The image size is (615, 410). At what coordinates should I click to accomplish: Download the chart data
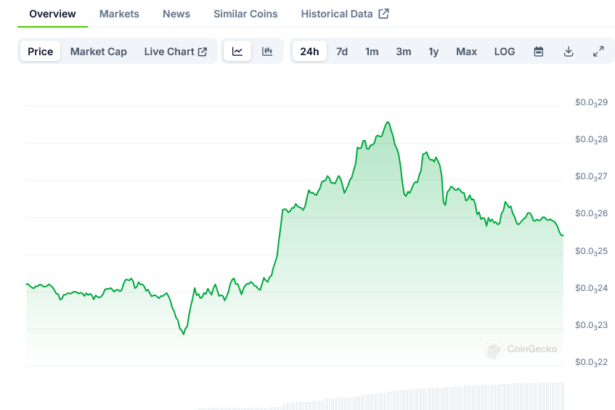click(x=568, y=51)
